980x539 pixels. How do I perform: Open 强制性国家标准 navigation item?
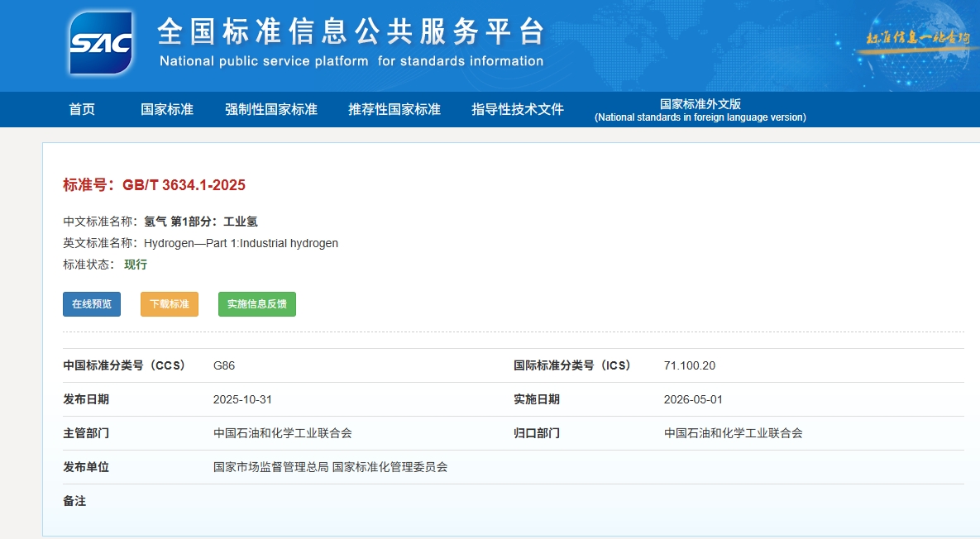(271, 109)
